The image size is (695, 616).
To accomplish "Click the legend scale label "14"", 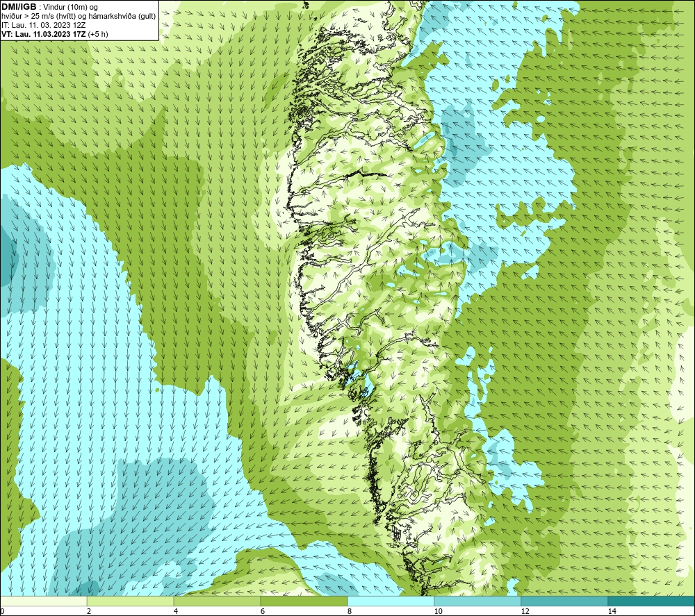I will [612, 611].
